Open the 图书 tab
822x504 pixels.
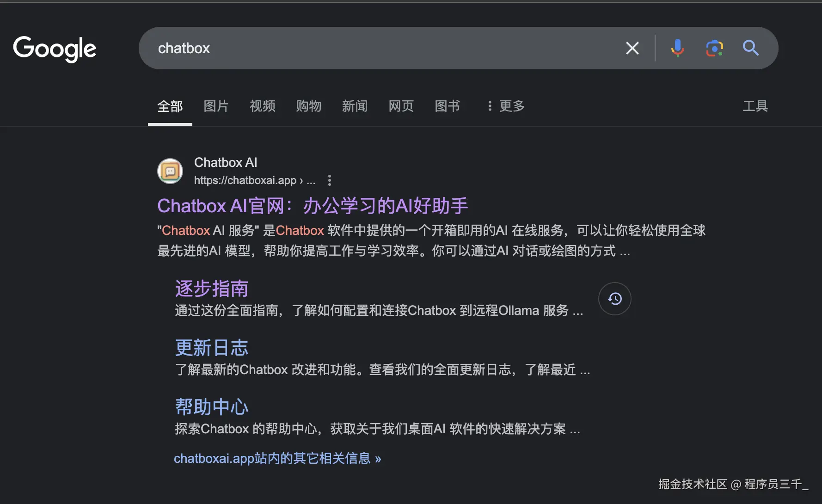[x=448, y=106]
